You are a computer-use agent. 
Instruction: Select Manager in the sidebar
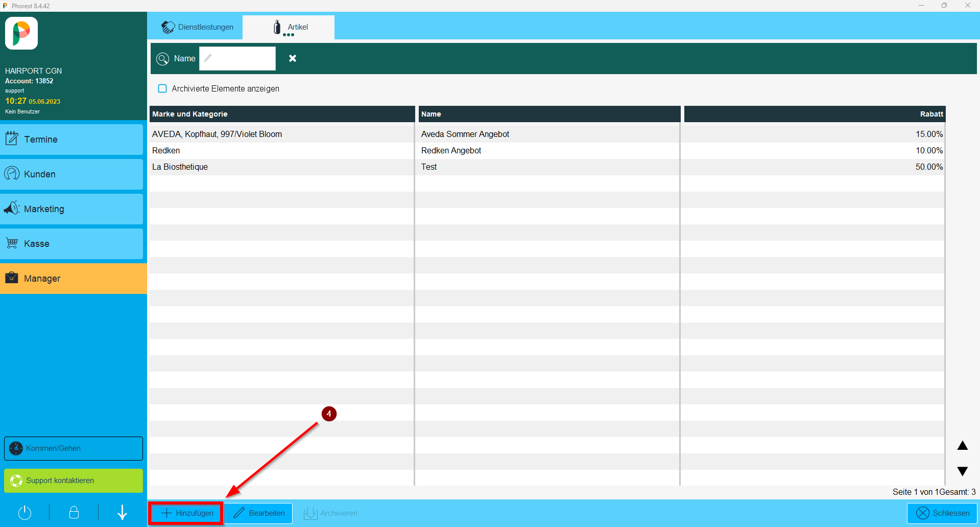coord(74,279)
